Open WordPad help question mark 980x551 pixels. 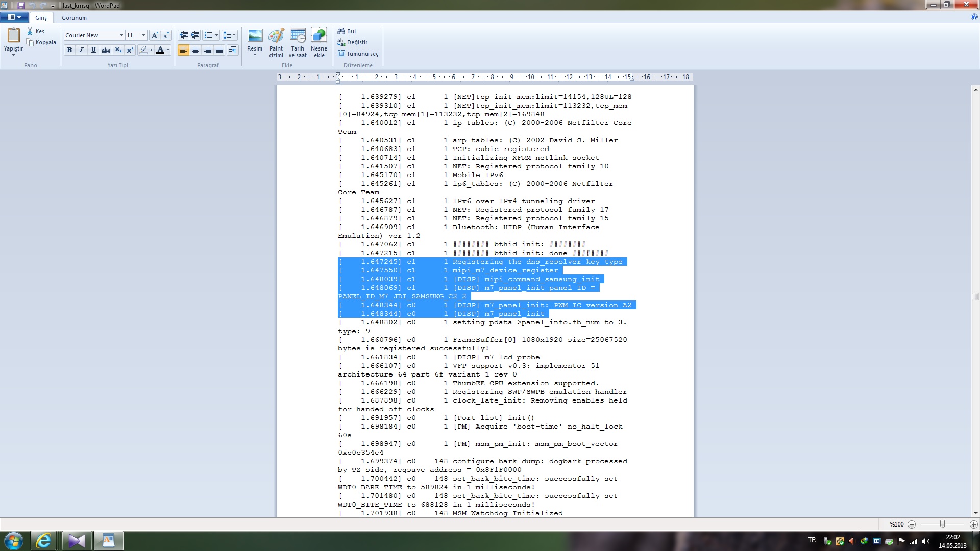pyautogui.click(x=974, y=17)
